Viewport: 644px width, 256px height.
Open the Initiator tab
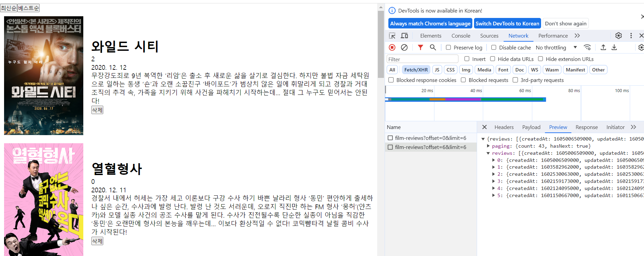pyautogui.click(x=615, y=127)
